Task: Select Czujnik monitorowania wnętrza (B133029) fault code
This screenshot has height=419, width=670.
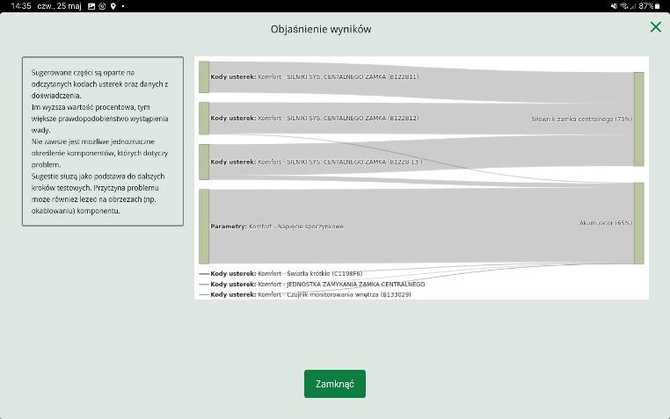Action: pos(310,295)
